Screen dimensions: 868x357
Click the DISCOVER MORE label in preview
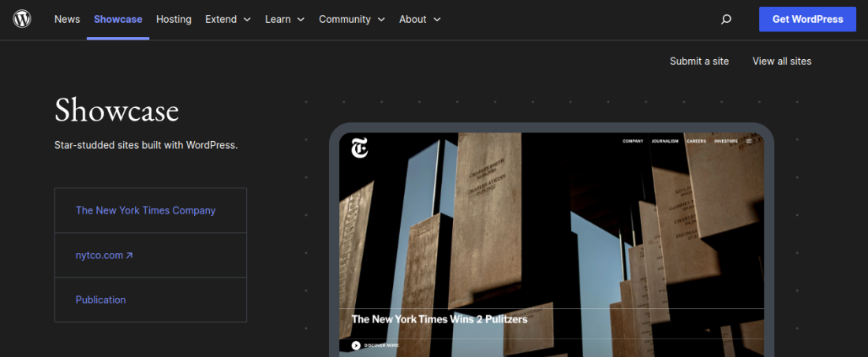pyautogui.click(x=381, y=345)
